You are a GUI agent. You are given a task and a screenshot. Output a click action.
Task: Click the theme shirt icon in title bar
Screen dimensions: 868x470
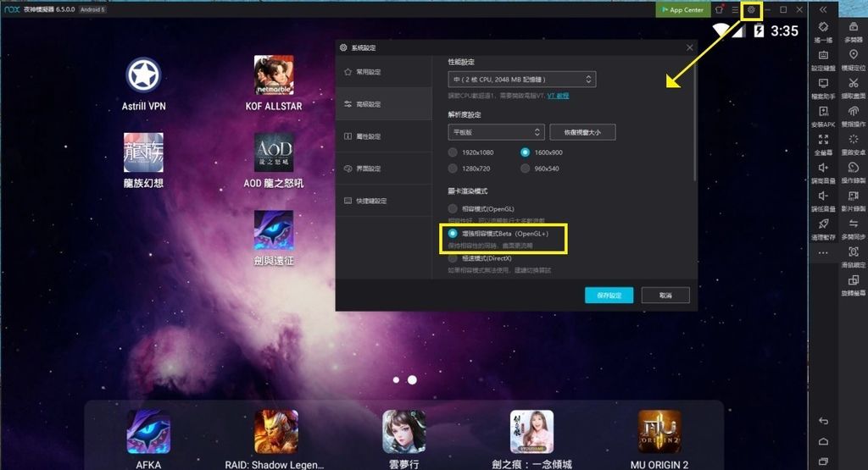coord(719,9)
